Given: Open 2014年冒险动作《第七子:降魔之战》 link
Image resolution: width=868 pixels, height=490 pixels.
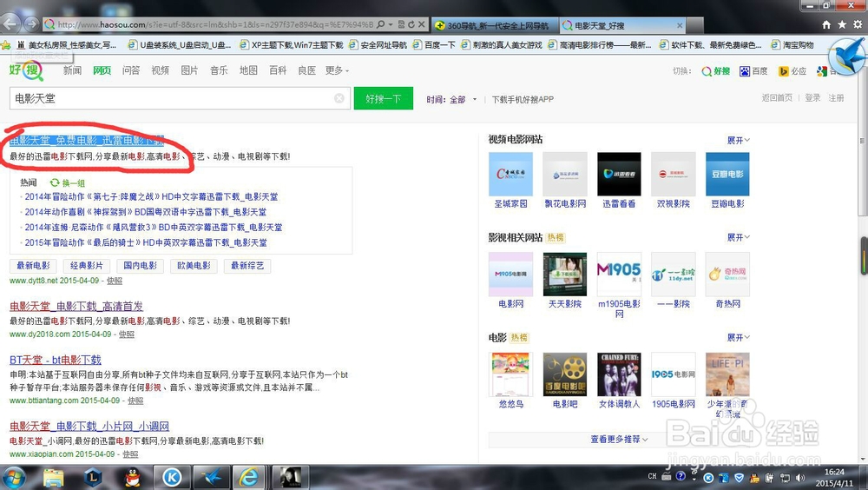Looking at the screenshot, I should (151, 196).
